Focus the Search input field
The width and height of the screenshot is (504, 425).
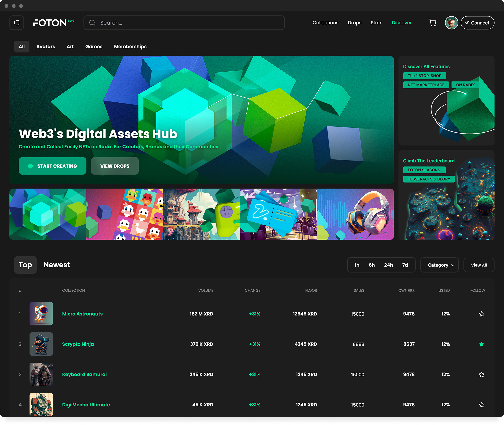188,23
